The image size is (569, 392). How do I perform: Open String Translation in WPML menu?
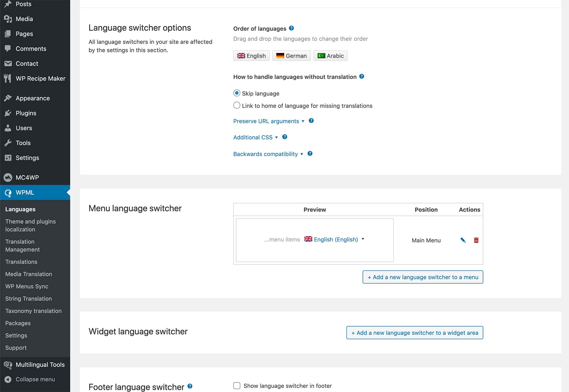point(28,299)
